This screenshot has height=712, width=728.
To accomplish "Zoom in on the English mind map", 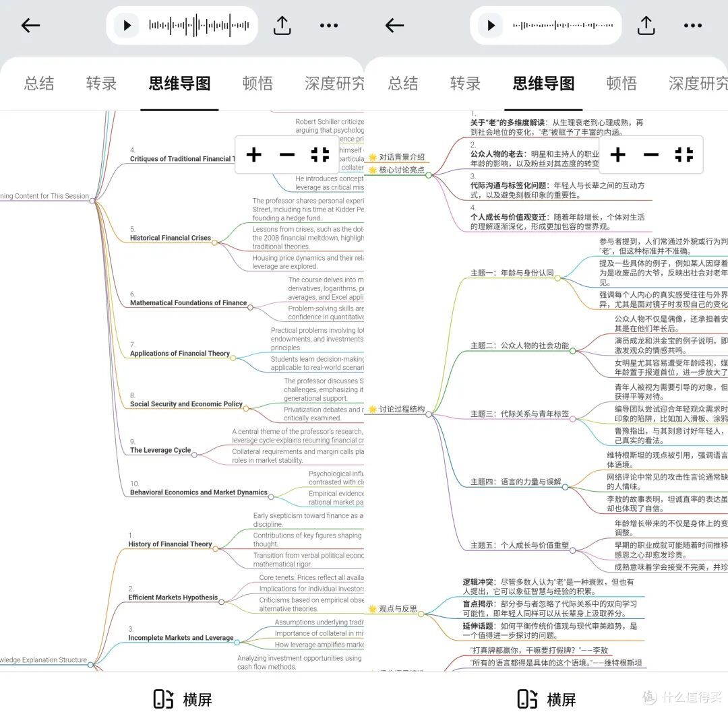I will [x=253, y=155].
